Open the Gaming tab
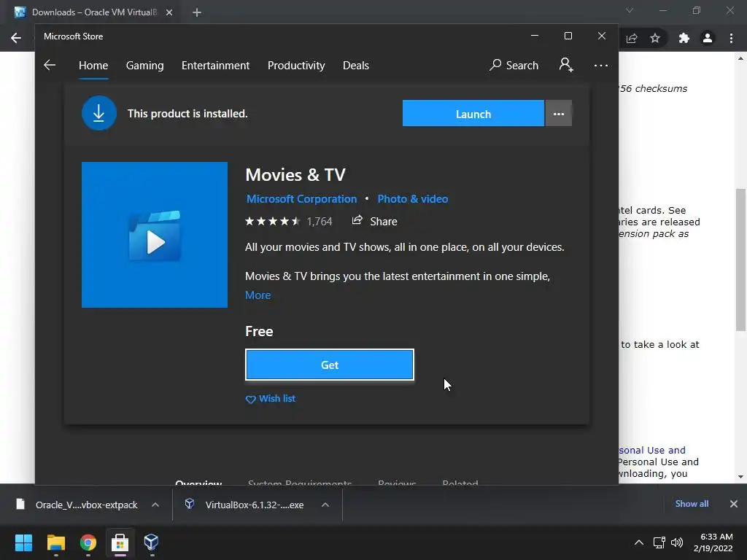This screenshot has height=560, width=747. point(145,65)
